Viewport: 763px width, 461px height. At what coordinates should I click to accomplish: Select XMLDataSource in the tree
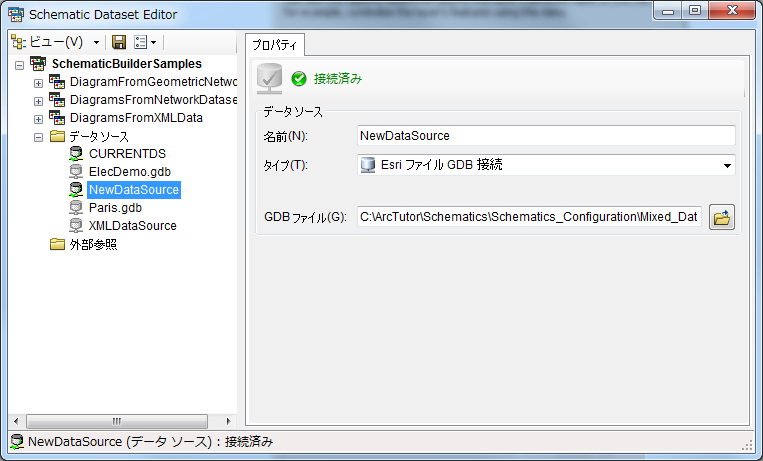click(132, 226)
